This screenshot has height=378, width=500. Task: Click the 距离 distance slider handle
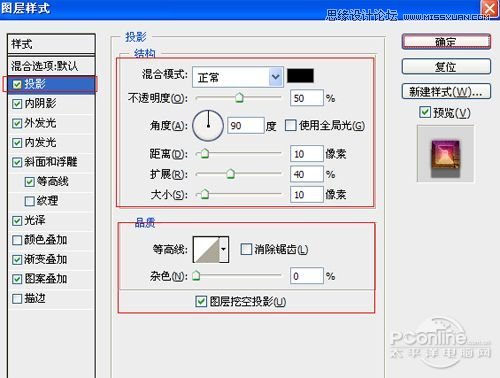point(205,153)
